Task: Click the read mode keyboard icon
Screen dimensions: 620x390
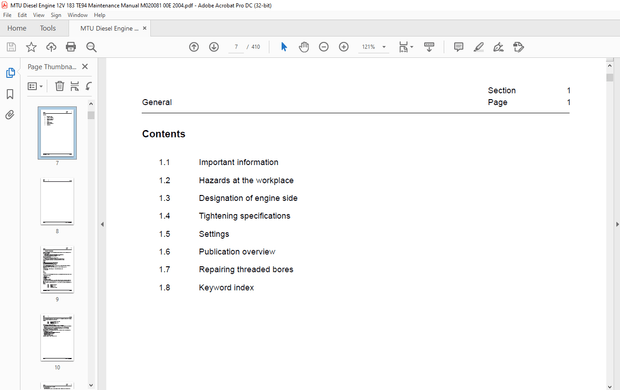Action: (x=429, y=47)
